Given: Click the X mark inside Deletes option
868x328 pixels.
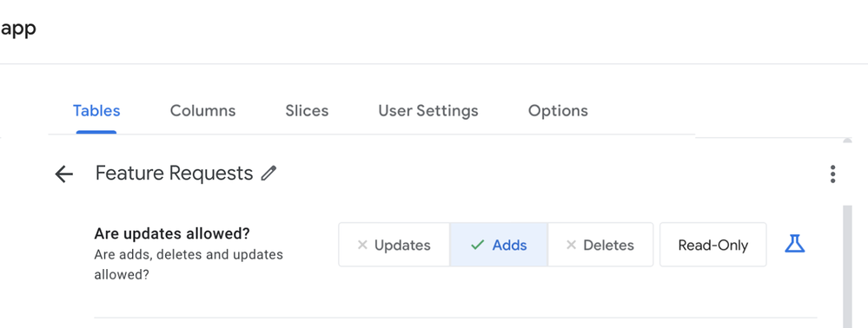Looking at the screenshot, I should click(x=572, y=245).
